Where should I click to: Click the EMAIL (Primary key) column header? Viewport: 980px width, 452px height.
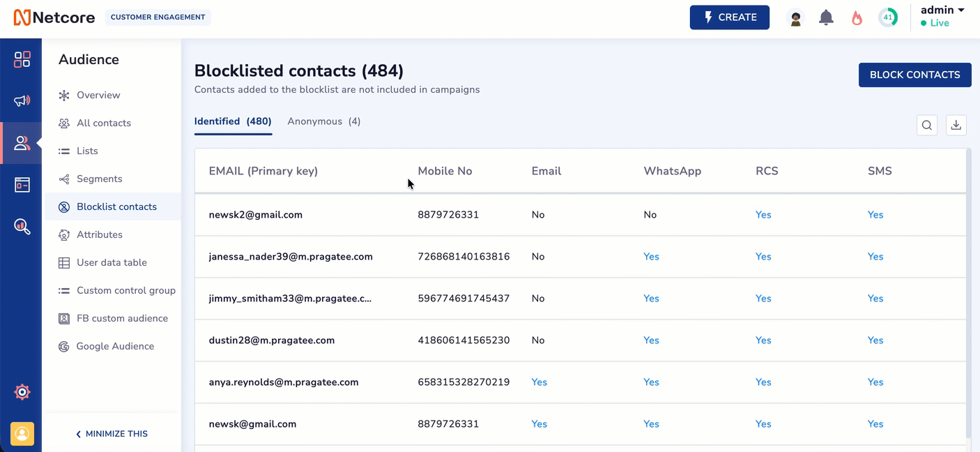pos(263,171)
